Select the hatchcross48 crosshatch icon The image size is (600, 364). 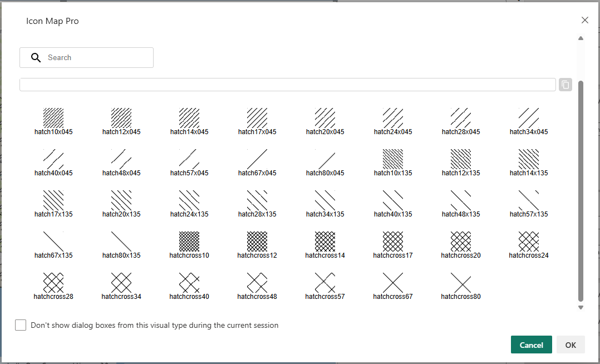pos(257,283)
